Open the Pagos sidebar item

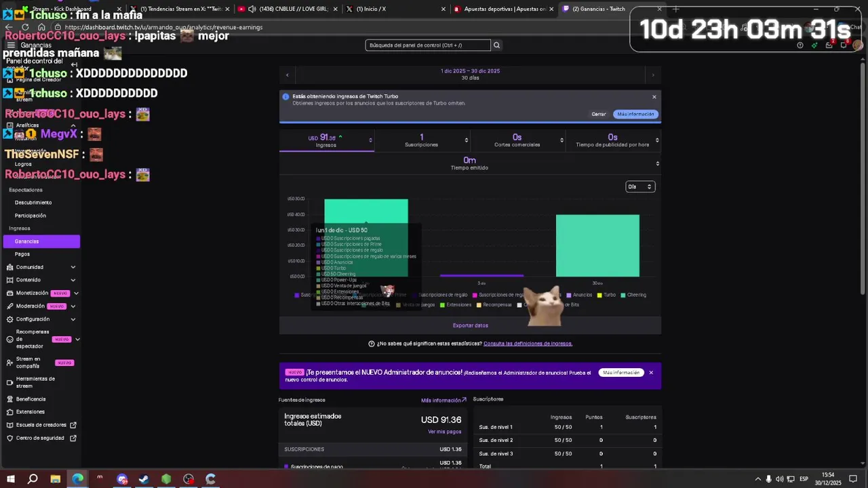coord(22,254)
